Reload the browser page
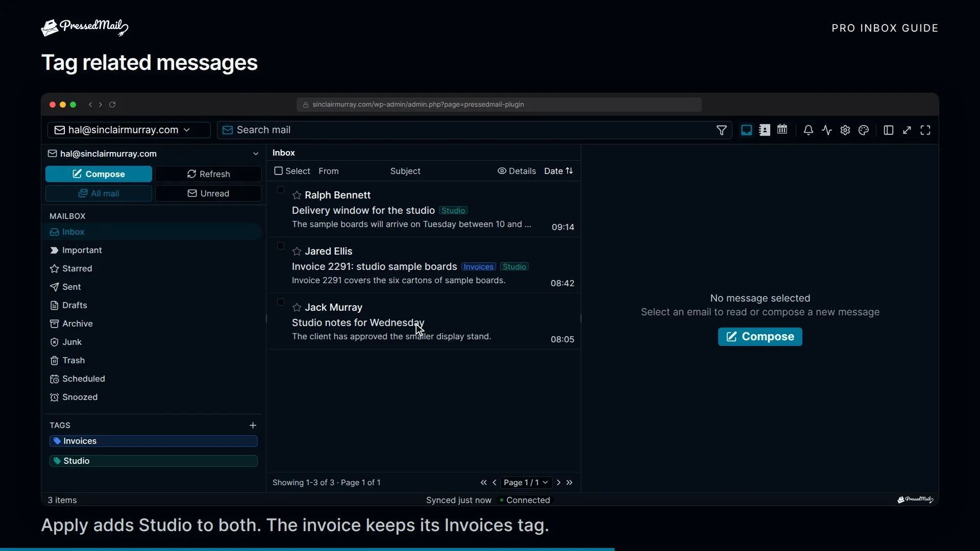Image resolution: width=980 pixels, height=551 pixels. point(112,105)
